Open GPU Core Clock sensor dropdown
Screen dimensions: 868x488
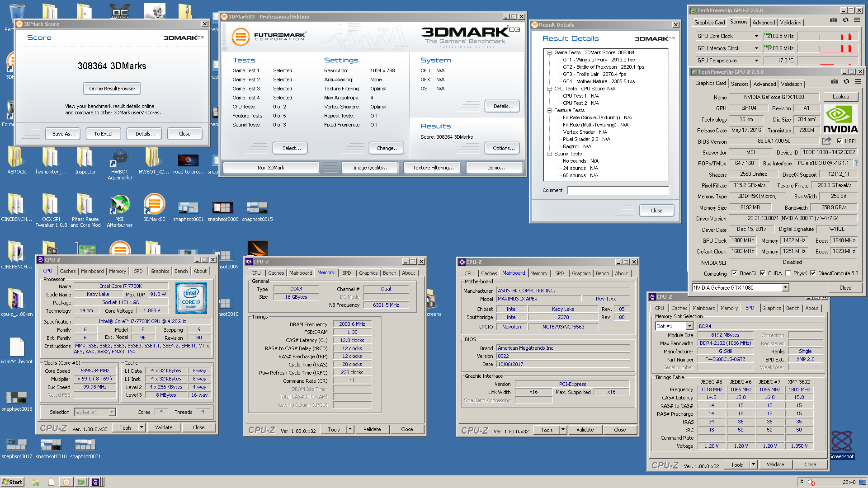click(756, 36)
